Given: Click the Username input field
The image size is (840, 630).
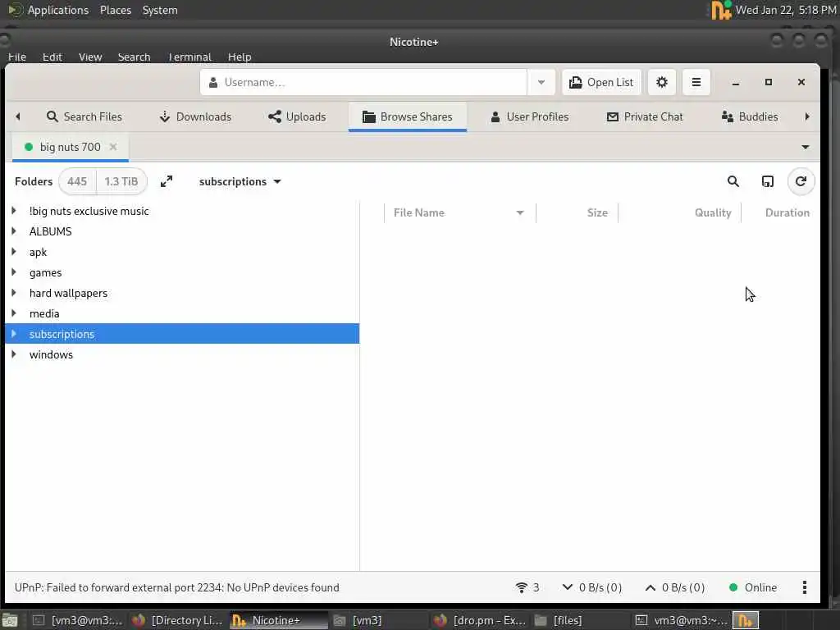Looking at the screenshot, I should click(363, 83).
